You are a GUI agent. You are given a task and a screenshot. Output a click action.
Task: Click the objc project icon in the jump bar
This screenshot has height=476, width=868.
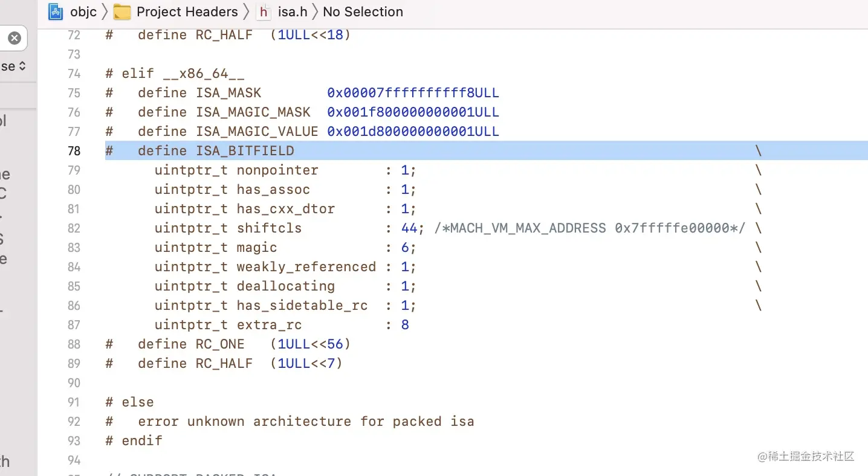[x=55, y=11]
